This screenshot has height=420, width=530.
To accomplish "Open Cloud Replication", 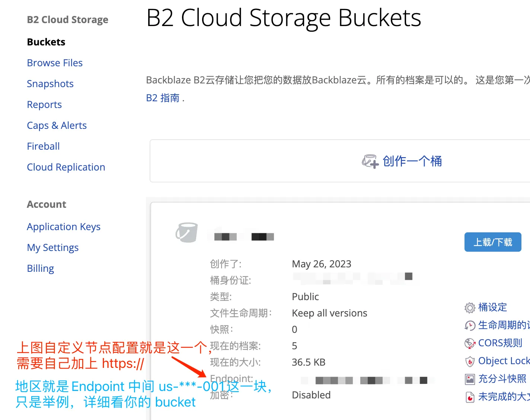I will pyautogui.click(x=66, y=167).
